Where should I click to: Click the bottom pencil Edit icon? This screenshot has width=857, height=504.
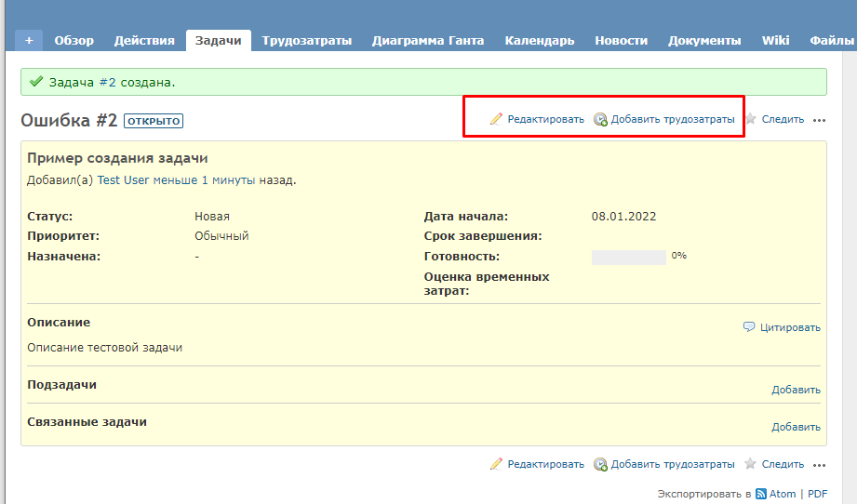tap(496, 464)
